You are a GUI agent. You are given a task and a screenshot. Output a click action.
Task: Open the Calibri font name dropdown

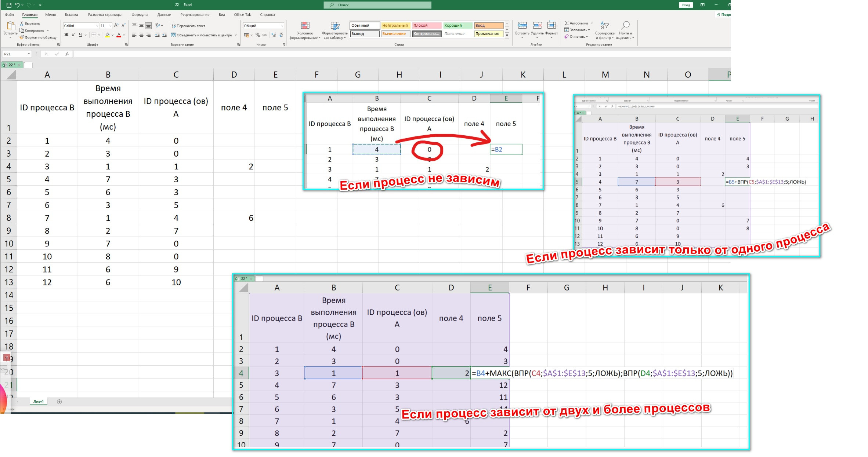click(x=97, y=26)
